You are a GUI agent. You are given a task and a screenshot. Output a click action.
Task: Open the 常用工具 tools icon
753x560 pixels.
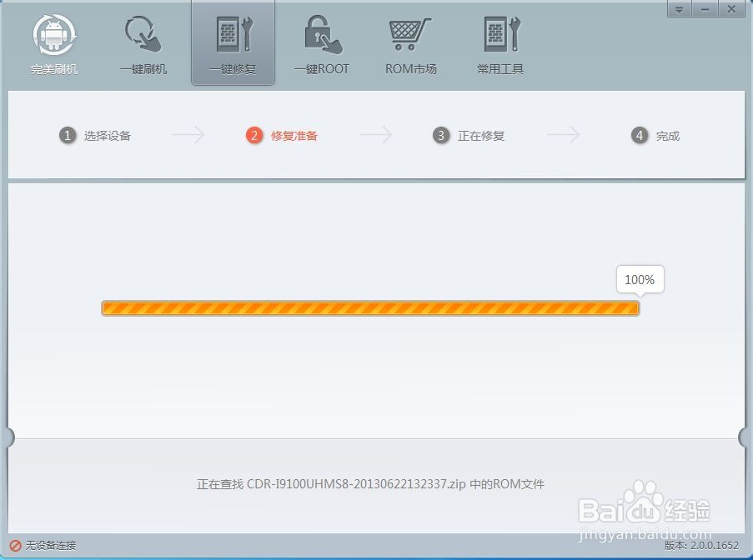tap(501, 34)
